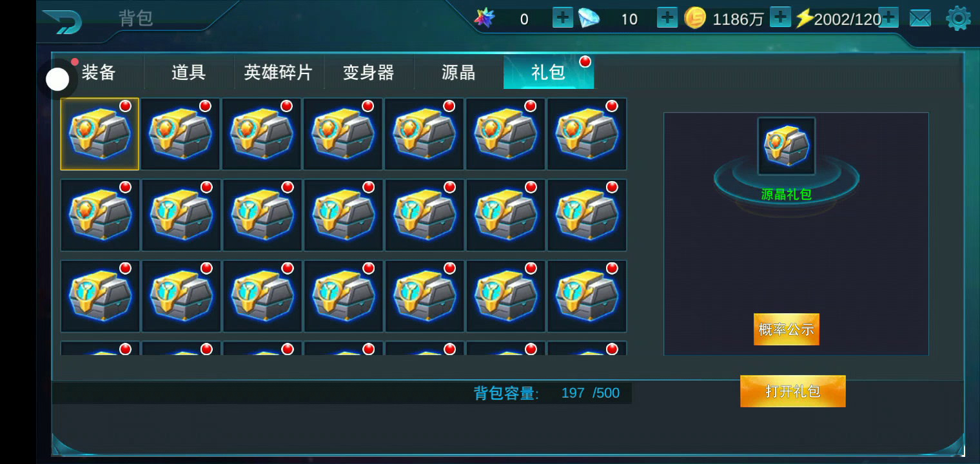Switch to the 道具 tab

pyautogui.click(x=188, y=72)
